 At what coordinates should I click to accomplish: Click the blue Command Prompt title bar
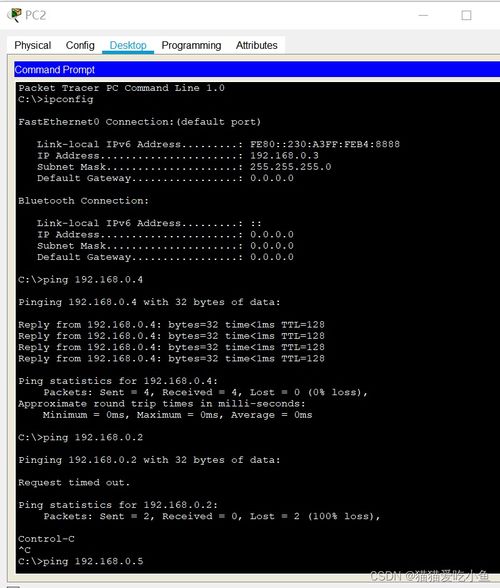point(257,70)
